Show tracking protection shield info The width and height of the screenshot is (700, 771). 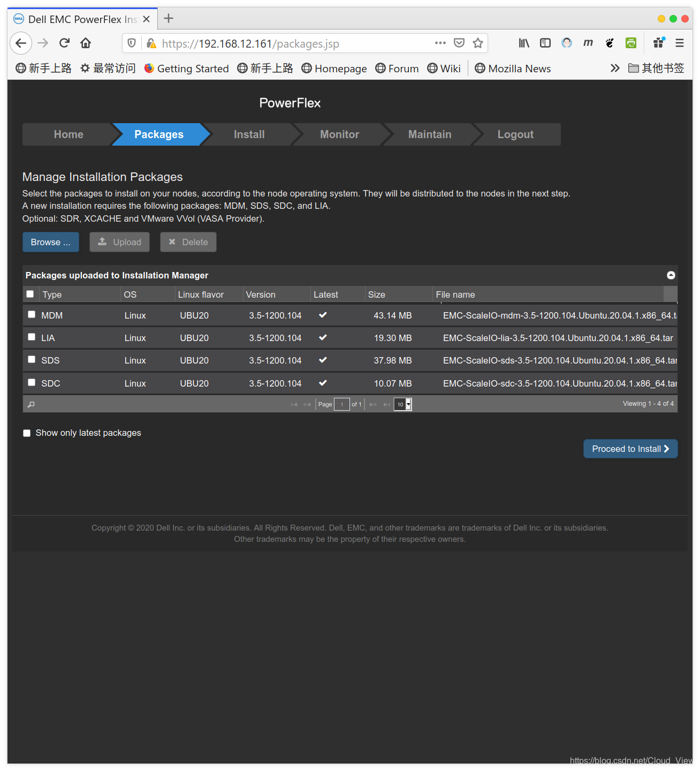point(132,43)
